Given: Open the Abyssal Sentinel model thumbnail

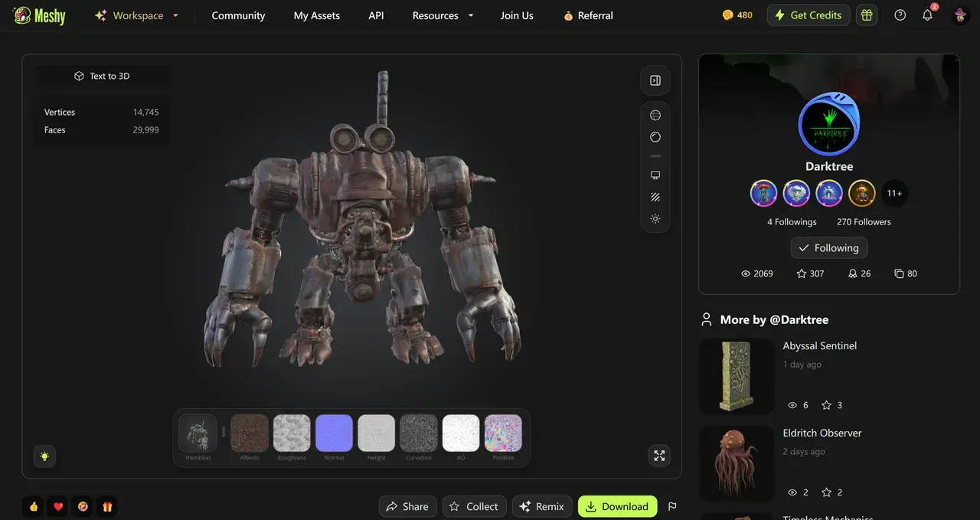Looking at the screenshot, I should point(736,376).
